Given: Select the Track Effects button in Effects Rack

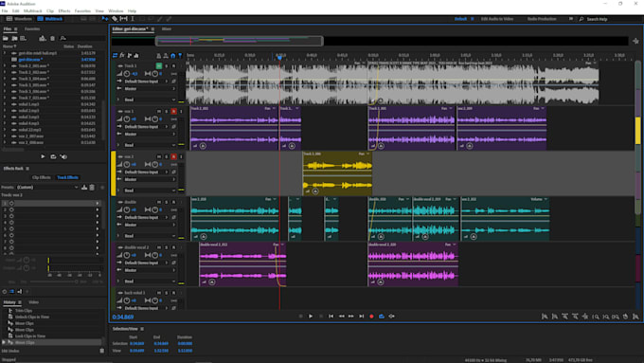Looking at the screenshot, I should [x=68, y=177].
